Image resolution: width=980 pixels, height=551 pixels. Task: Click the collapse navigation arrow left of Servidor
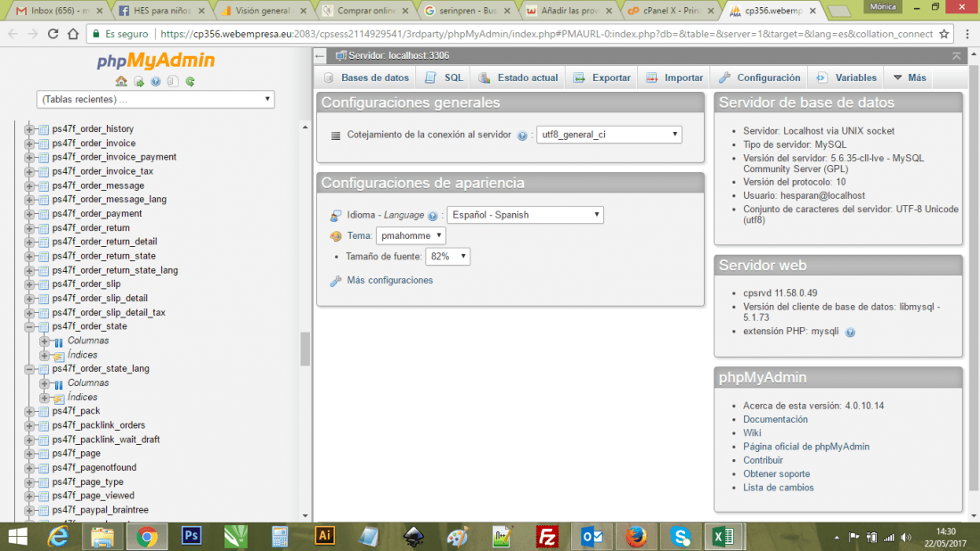pyautogui.click(x=320, y=55)
